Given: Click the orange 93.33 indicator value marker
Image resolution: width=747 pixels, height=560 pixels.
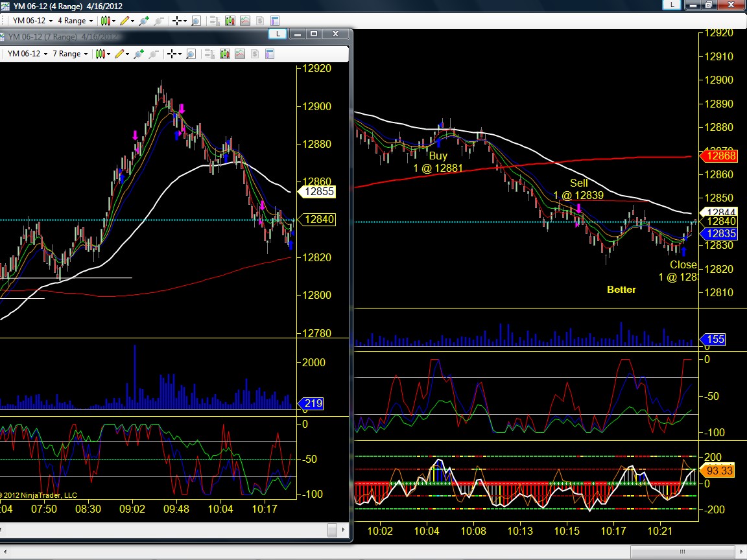Looking at the screenshot, I should coord(717,471).
